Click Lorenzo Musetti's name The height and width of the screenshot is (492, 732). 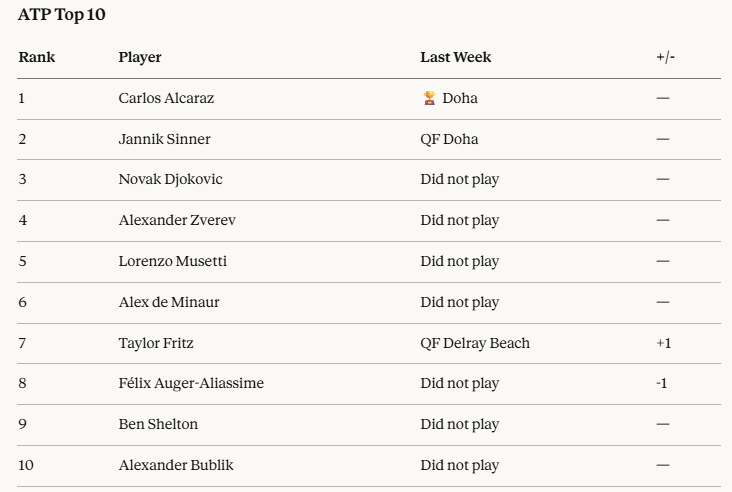coord(172,261)
